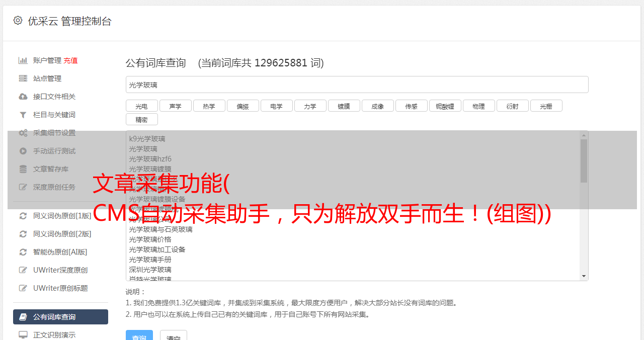Pick the 偏振 keyword tag
Screen dimensions: 644x340
coord(243,106)
